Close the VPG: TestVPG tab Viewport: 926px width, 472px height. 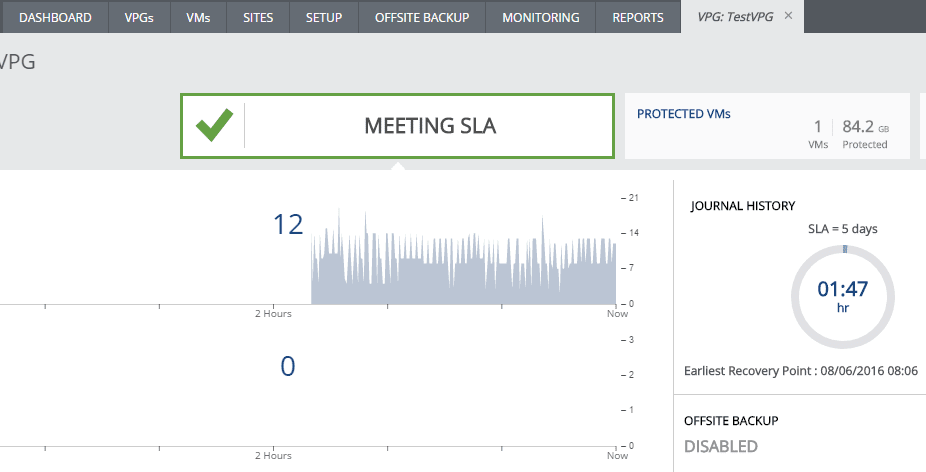coord(788,16)
